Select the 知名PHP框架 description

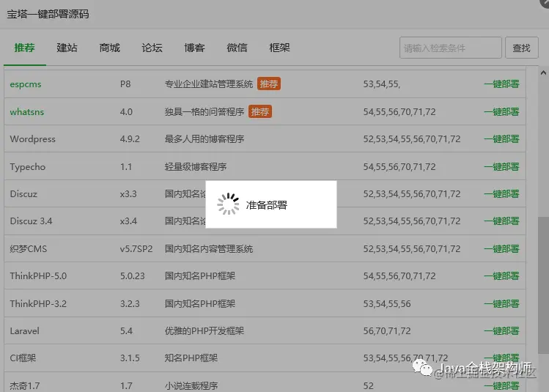tap(191, 358)
